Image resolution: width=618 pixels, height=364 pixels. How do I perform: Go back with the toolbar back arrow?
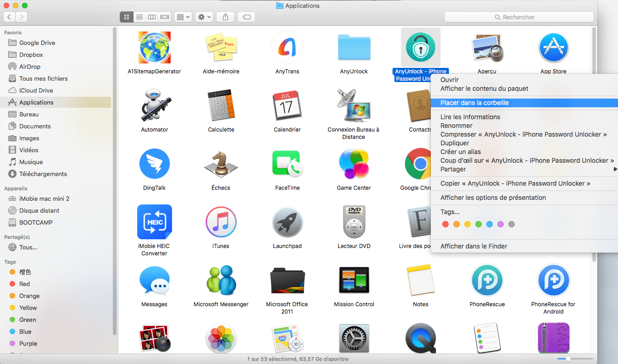click(9, 17)
